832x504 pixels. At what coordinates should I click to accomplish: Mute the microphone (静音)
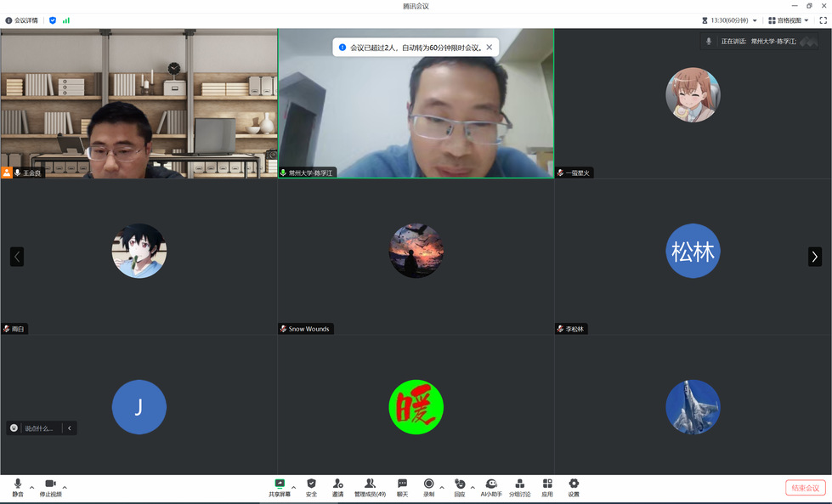[x=18, y=486]
